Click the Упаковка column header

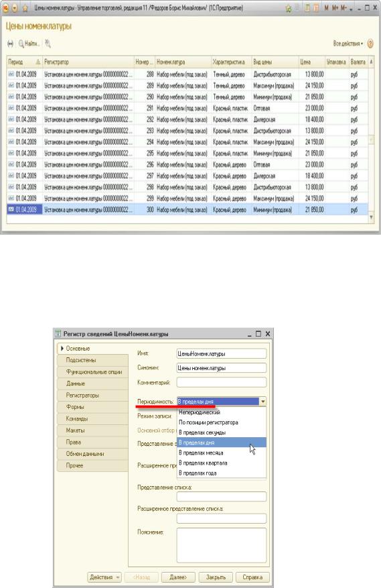[337, 62]
